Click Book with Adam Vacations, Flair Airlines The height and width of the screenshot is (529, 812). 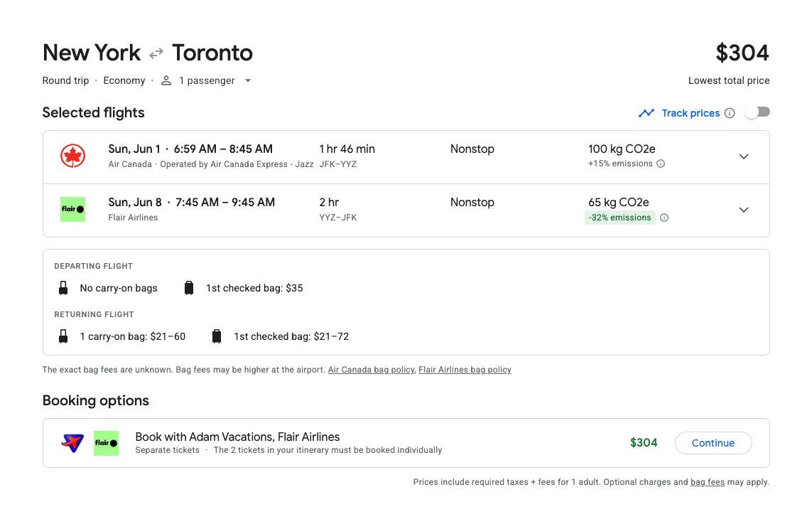pyautogui.click(x=237, y=437)
